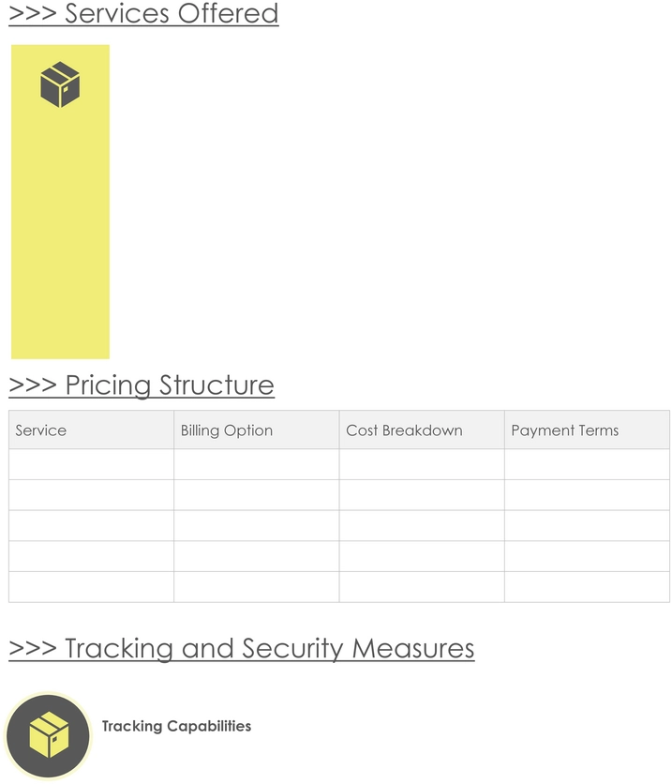Click the Payment Terms header cell
Viewport: 672px width, 784px height.
(587, 430)
